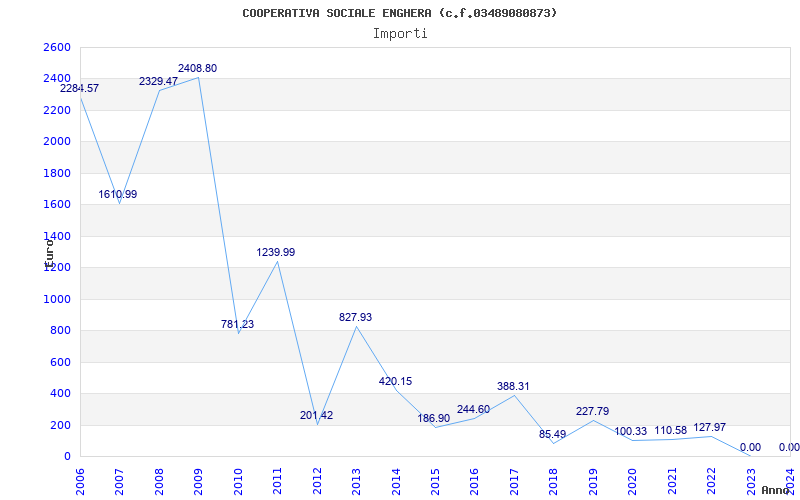
Task: Click the 201.42 data label
Action: point(316,415)
